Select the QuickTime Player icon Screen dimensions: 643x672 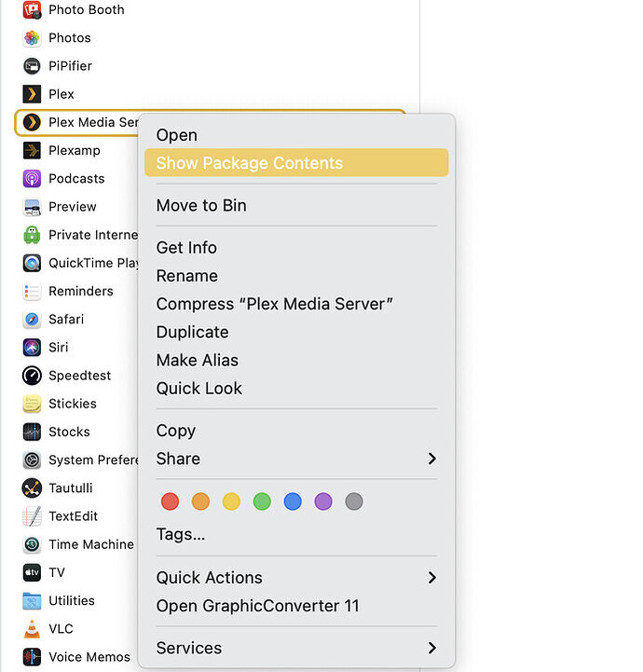(x=32, y=263)
